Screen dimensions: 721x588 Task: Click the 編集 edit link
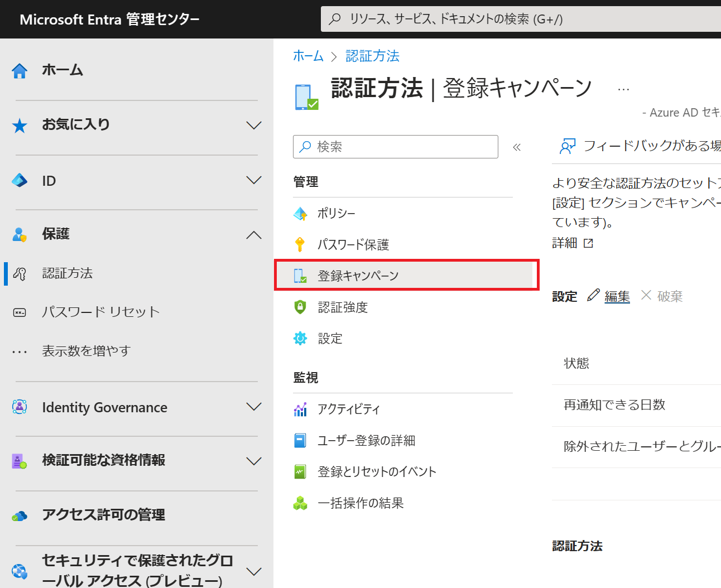[617, 296]
